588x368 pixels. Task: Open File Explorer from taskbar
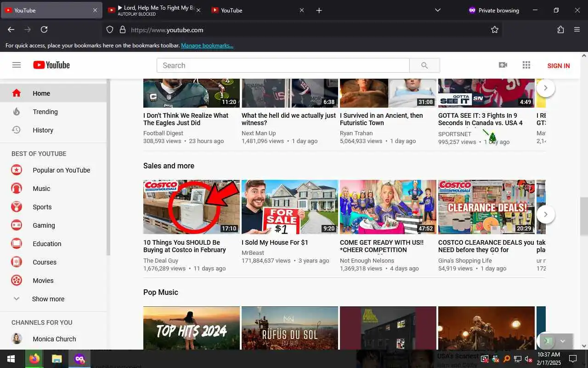[57, 359]
